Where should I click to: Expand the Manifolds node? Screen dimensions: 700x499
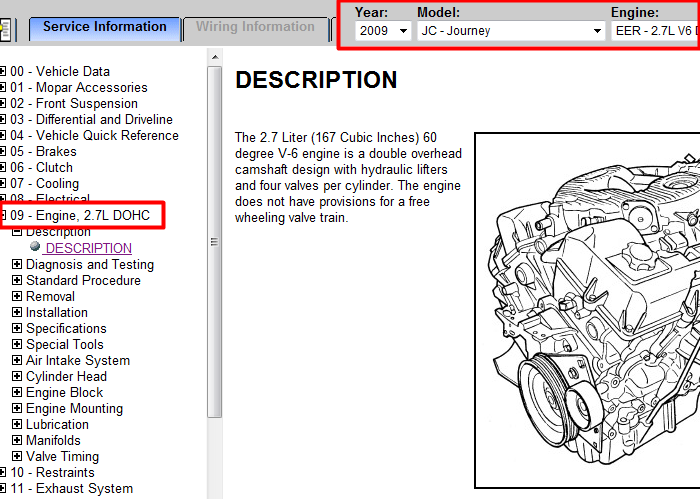tap(17, 441)
